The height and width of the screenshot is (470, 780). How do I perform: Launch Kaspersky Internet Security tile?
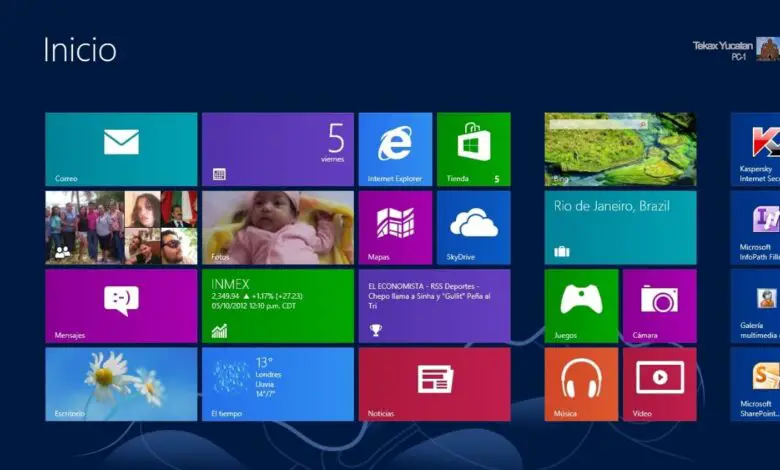tap(755, 149)
